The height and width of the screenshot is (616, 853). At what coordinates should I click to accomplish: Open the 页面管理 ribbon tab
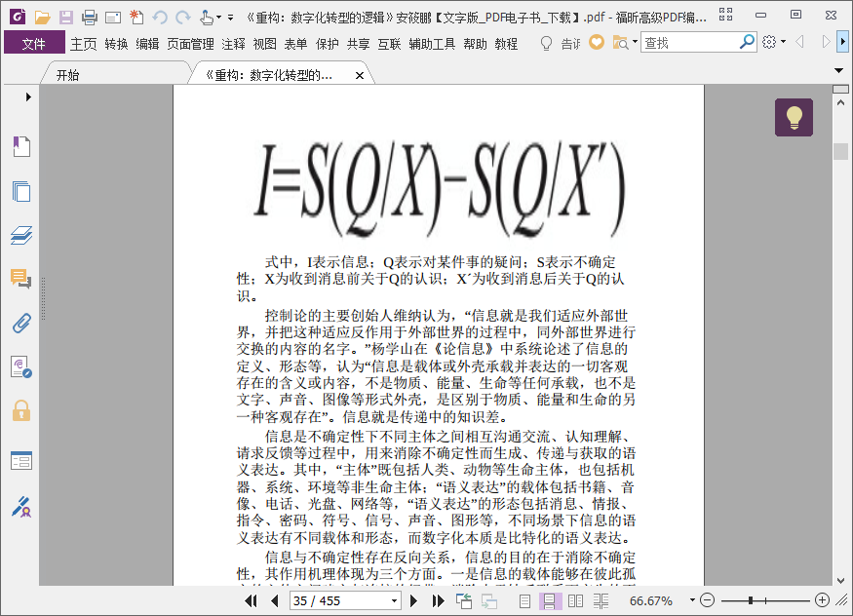tap(190, 44)
